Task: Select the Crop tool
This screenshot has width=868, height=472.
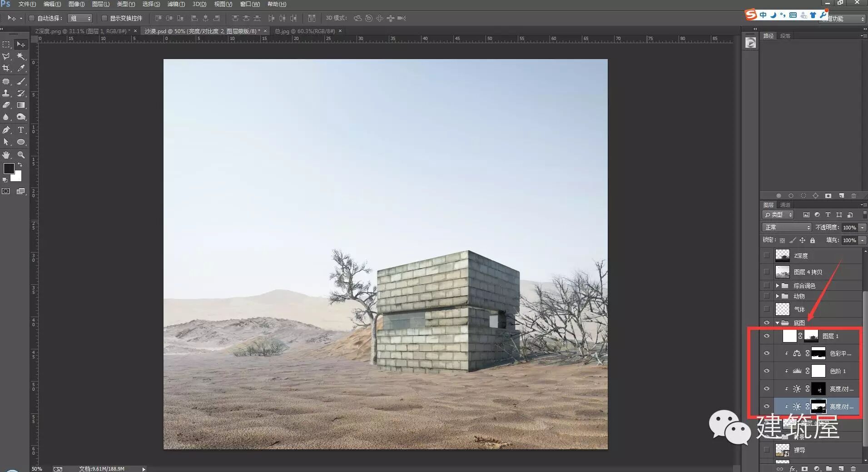Action: pyautogui.click(x=6, y=68)
